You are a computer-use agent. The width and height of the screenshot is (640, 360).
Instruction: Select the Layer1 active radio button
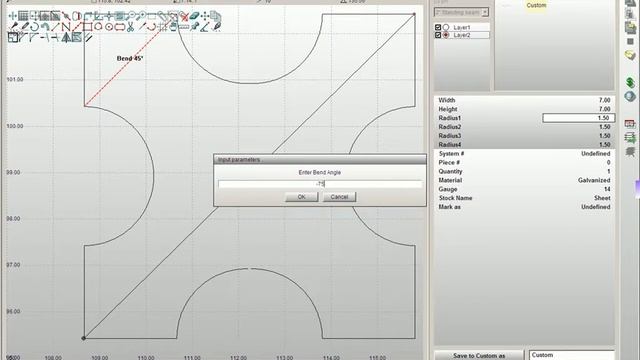tap(446, 27)
